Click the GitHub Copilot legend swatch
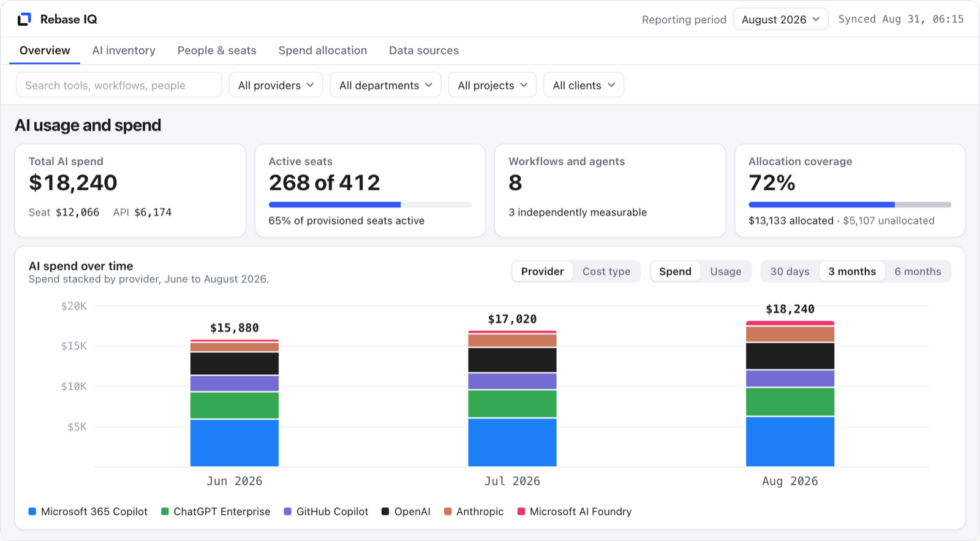Image resolution: width=980 pixels, height=541 pixels. 288,512
